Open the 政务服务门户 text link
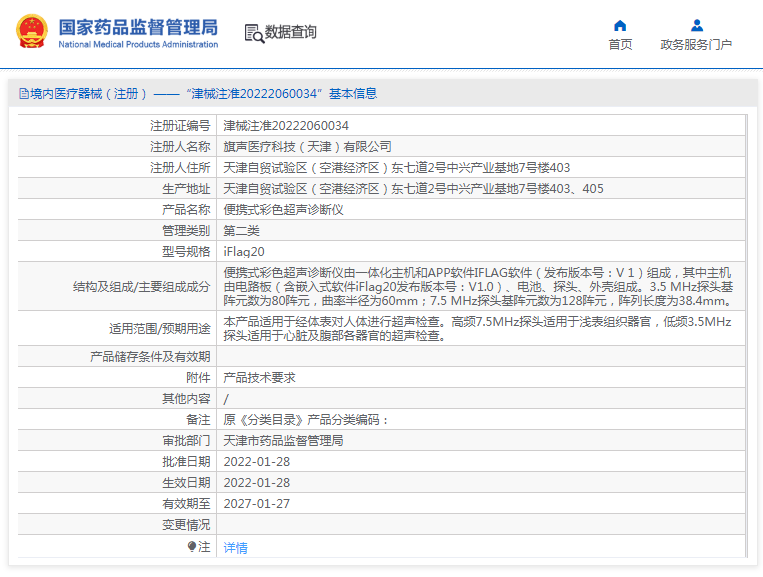This screenshot has width=763, height=577. pos(696,45)
